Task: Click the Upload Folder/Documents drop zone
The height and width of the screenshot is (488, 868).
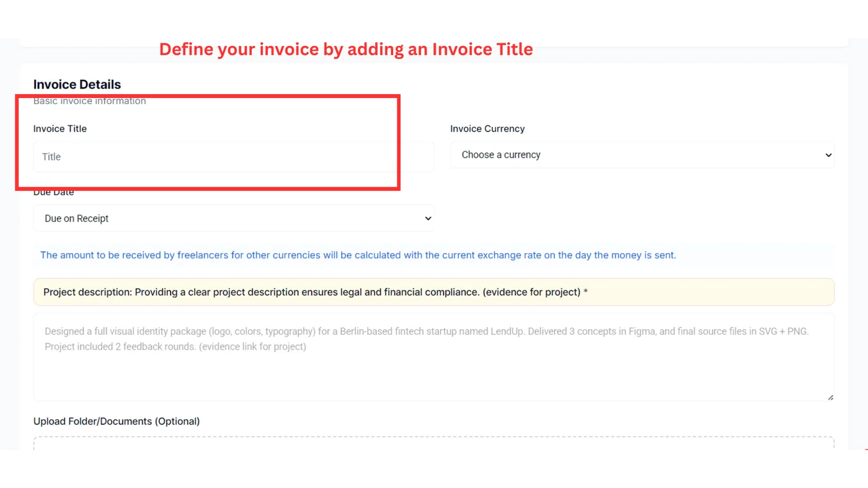Action: point(434,443)
